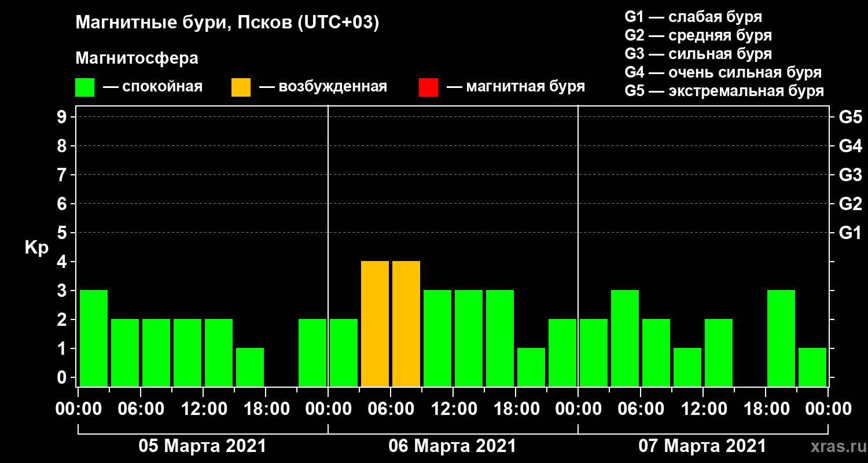Click the first orange bar on 06 March
Image resolution: width=868 pixels, height=463 pixels.
coord(375,324)
